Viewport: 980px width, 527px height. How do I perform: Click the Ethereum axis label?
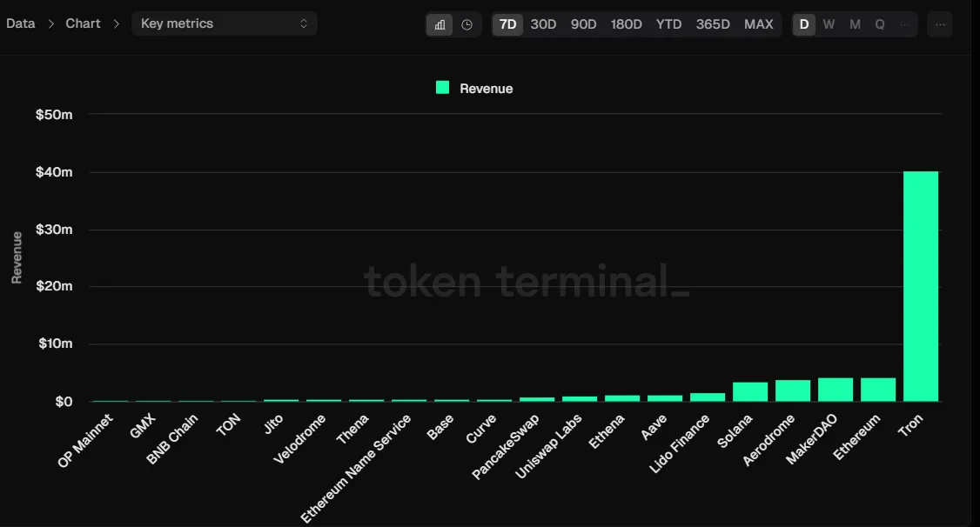pyautogui.click(x=856, y=437)
